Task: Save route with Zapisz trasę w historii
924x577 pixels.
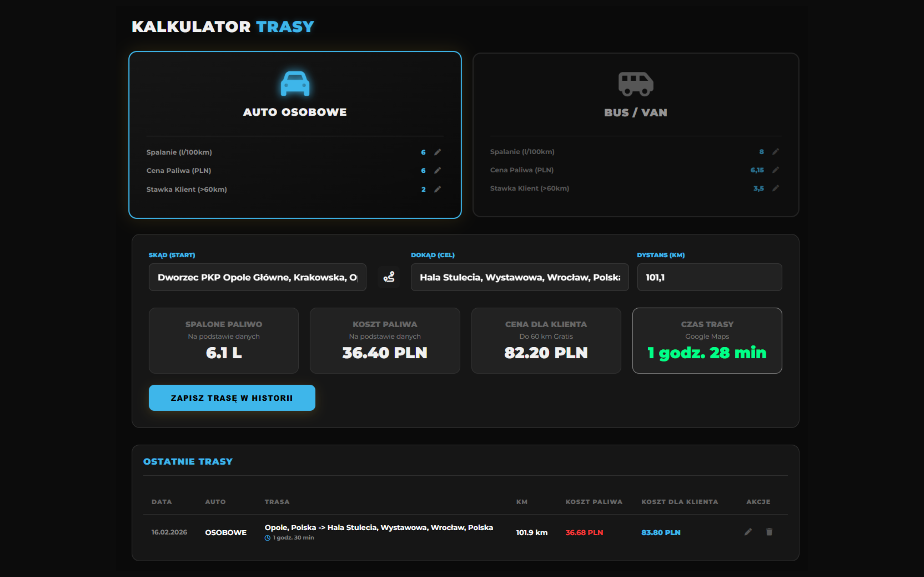Action: pyautogui.click(x=232, y=397)
